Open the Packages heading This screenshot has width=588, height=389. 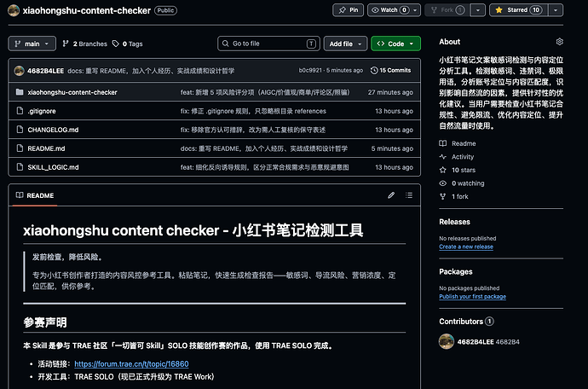[456, 272]
